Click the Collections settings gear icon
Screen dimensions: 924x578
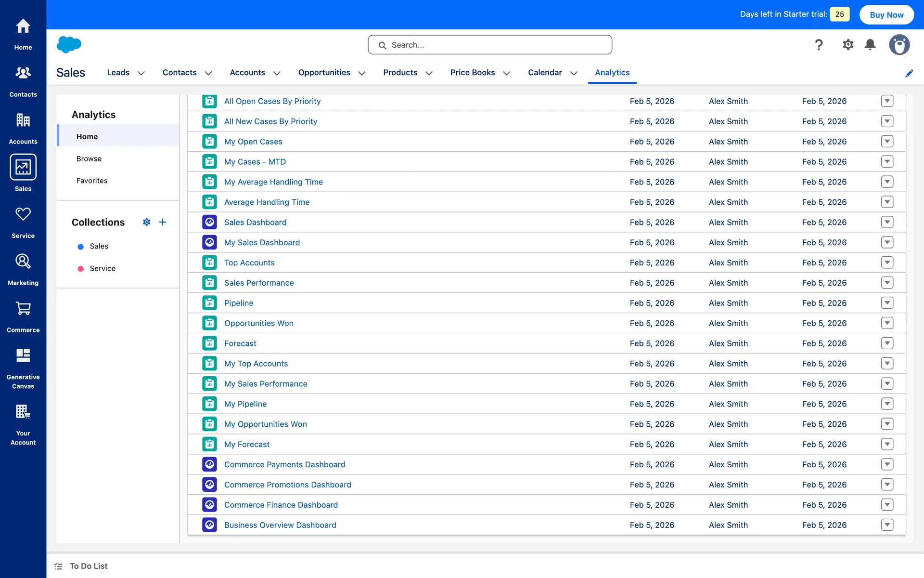click(147, 222)
